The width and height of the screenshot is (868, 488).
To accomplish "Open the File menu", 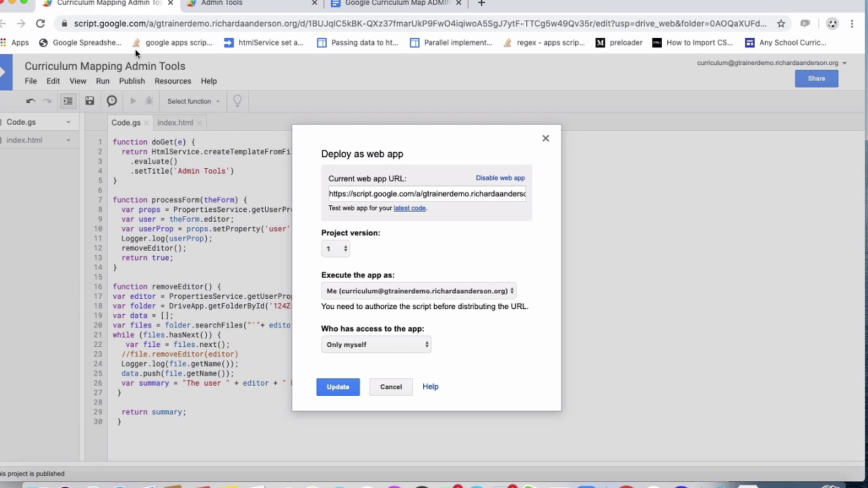I will tap(31, 81).
